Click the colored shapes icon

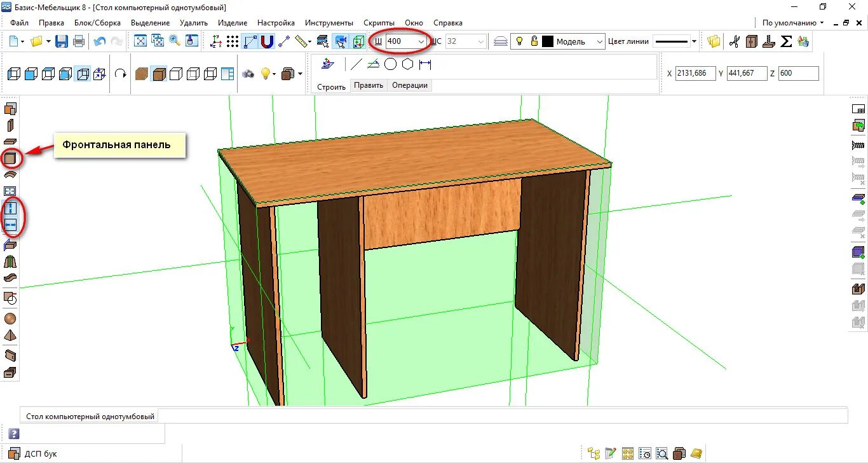(x=803, y=41)
